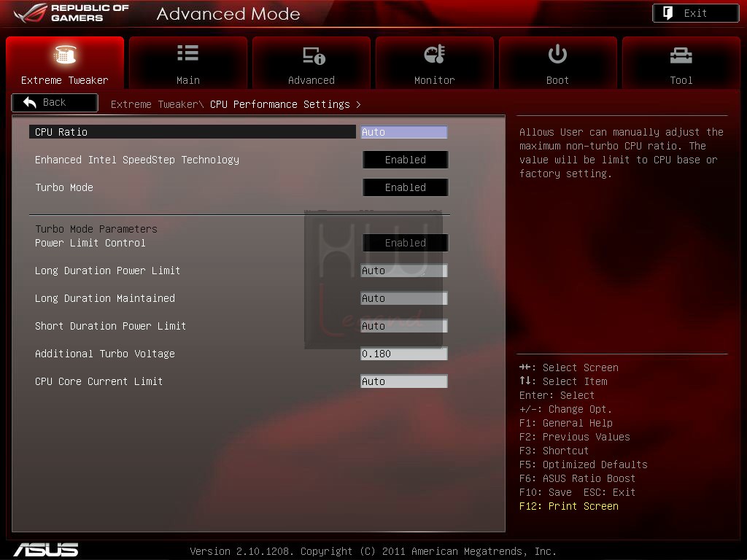Click the Advanced Mode title text
Screen dimensions: 747x560
[228, 14]
